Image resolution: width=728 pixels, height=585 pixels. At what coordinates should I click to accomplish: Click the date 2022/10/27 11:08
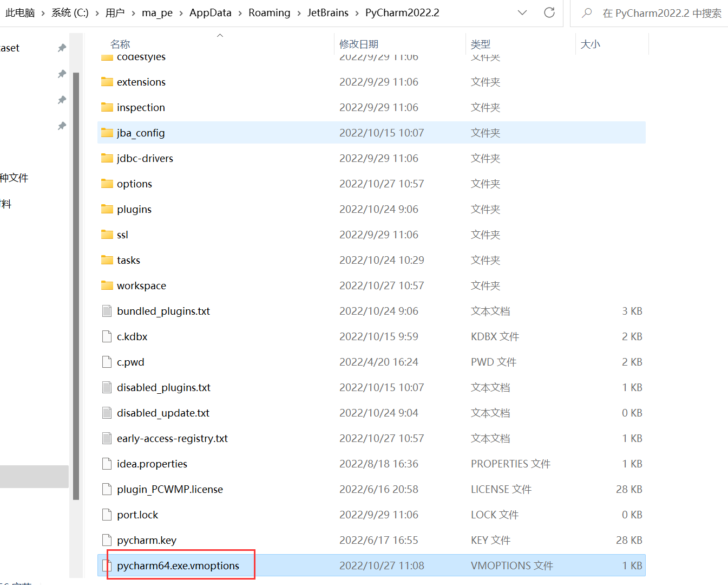[382, 565]
